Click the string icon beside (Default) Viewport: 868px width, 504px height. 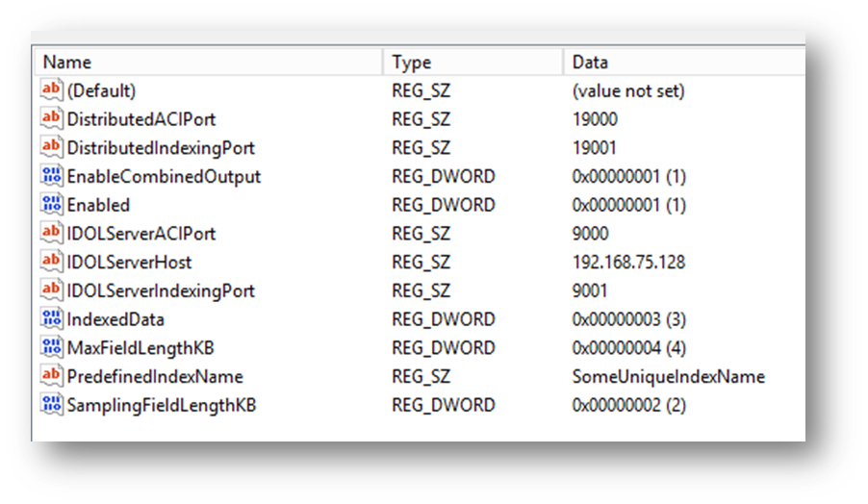51,89
